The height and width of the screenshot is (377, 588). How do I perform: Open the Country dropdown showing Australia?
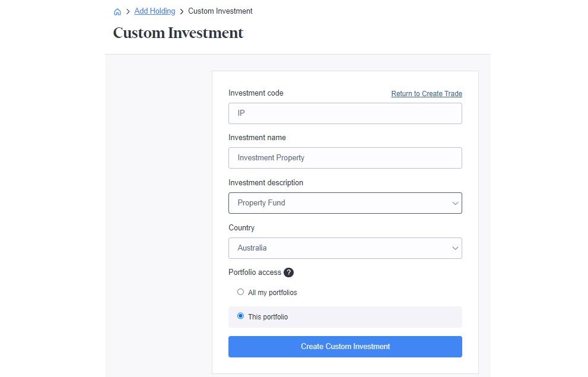[345, 248]
